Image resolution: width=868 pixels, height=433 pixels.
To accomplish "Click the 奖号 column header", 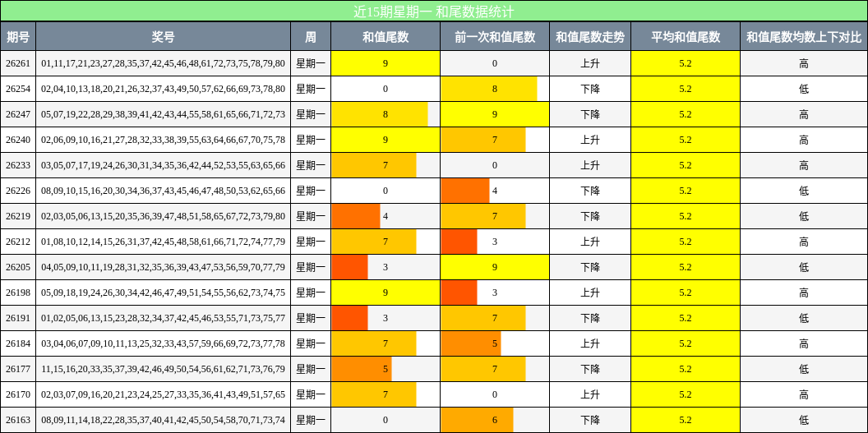I will [164, 37].
